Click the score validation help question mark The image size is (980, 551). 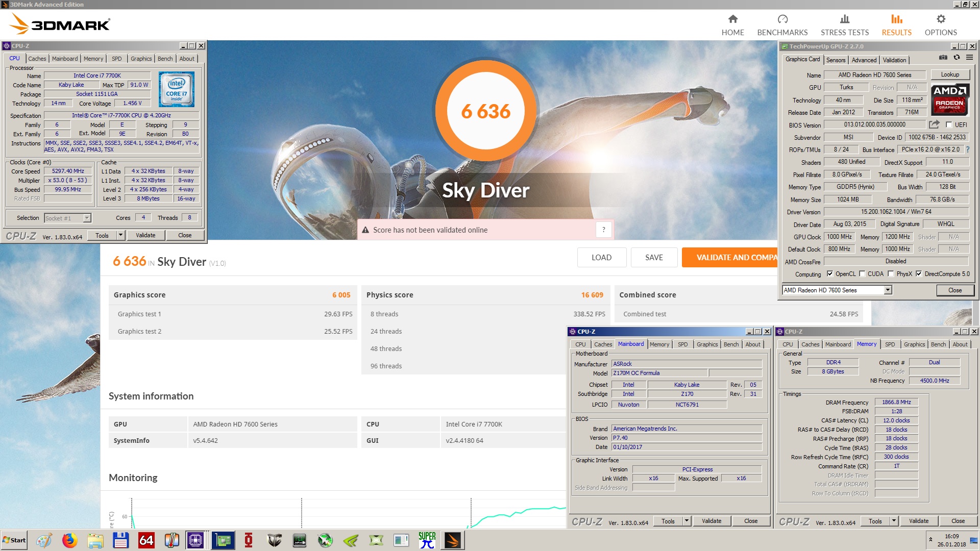coord(603,230)
